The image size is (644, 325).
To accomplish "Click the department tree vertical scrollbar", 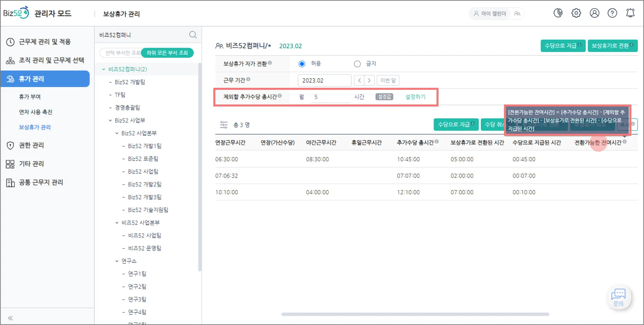I will click(x=200, y=167).
